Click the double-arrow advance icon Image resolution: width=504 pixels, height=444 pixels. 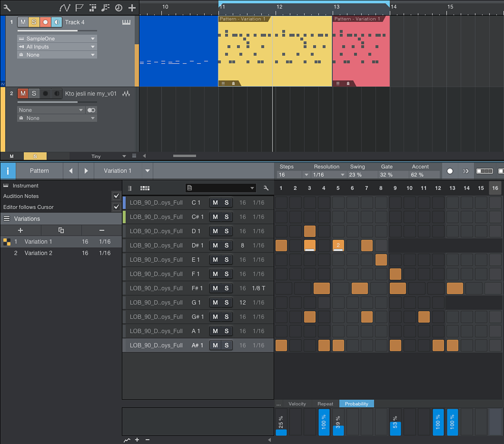coord(465,171)
